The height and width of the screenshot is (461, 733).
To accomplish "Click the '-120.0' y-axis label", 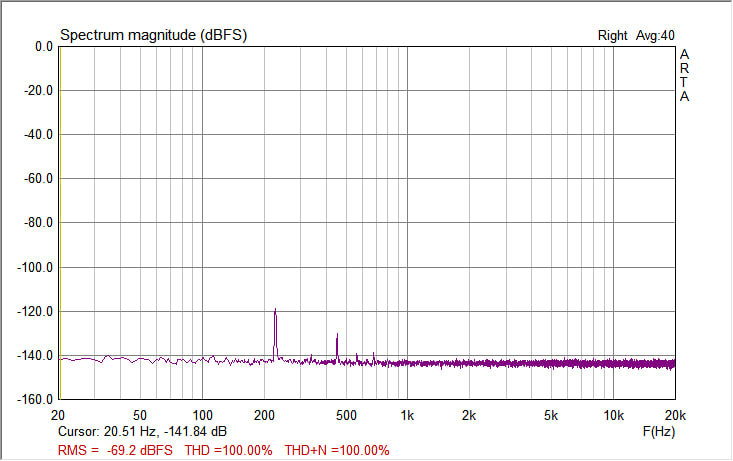I will [x=36, y=311].
